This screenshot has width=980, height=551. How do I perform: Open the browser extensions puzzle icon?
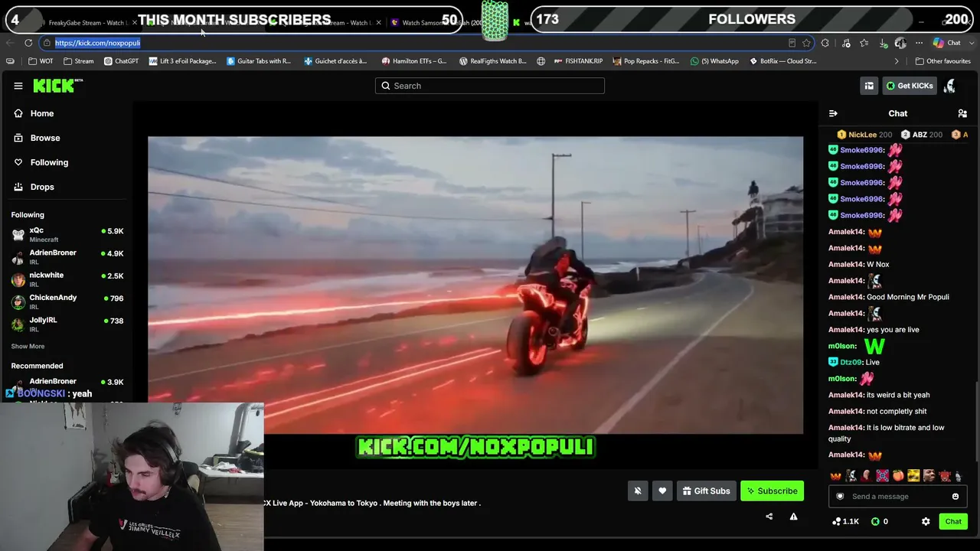(x=825, y=43)
